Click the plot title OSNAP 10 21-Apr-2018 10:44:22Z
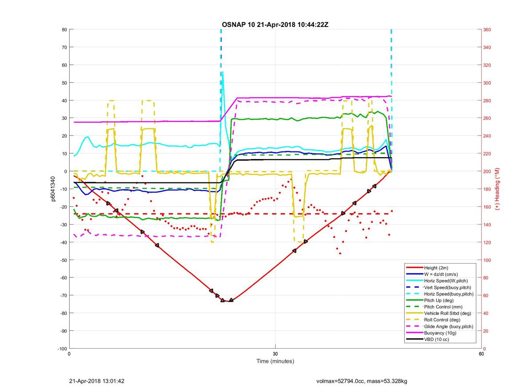Image resolution: width=532 pixels, height=392 pixels. coord(275,24)
